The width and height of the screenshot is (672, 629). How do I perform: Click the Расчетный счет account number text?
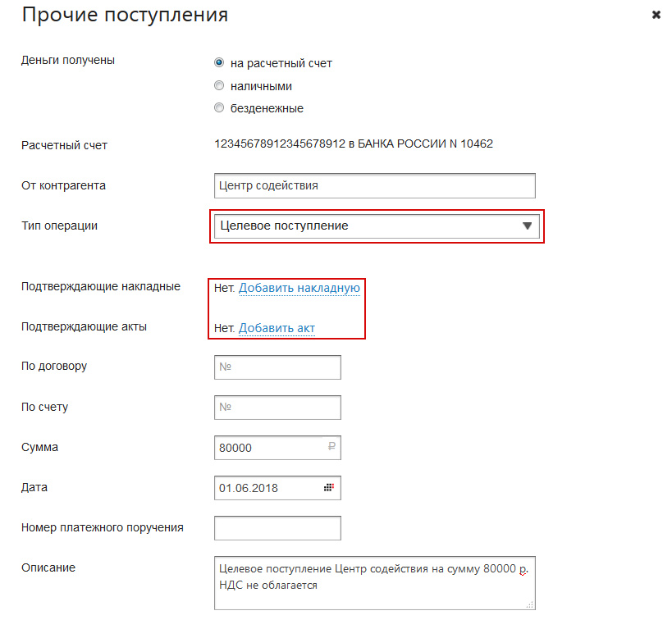353,144
